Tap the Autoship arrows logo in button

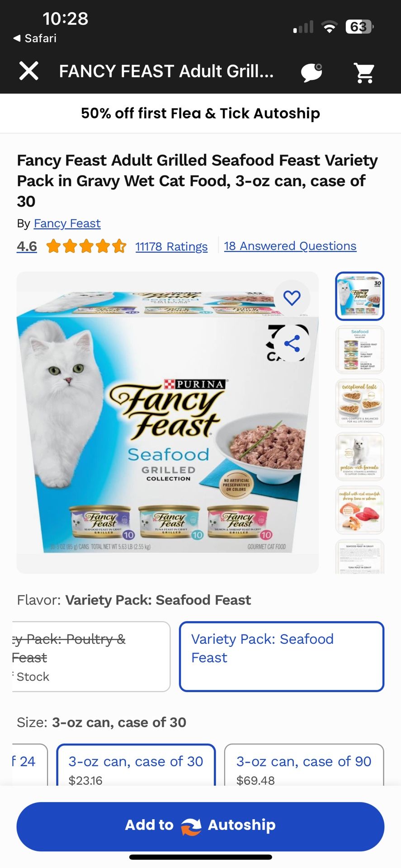coord(191,826)
